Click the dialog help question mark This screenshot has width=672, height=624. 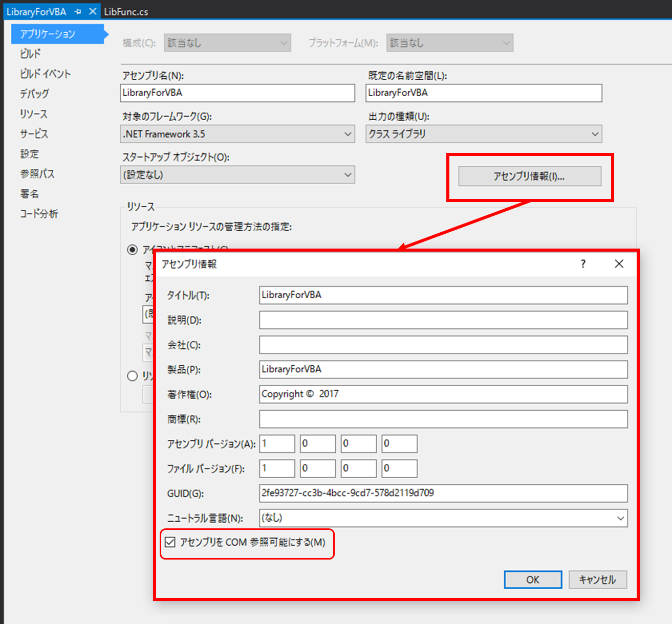coord(583,264)
